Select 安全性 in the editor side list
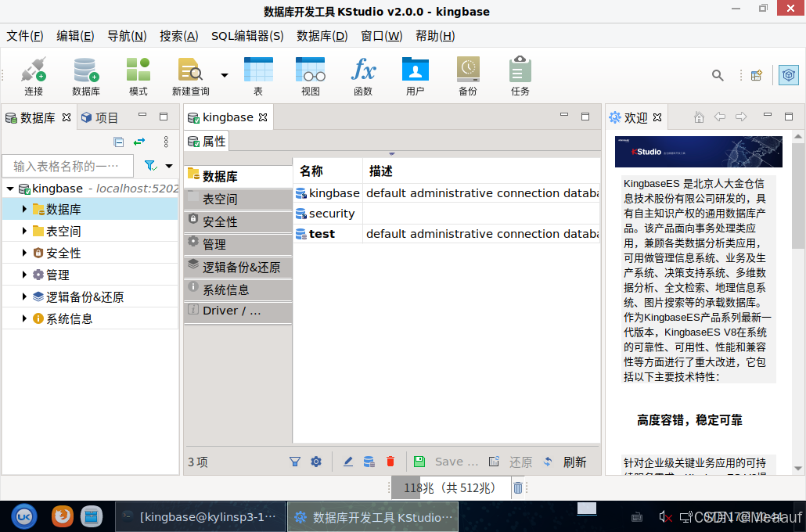 [238, 221]
